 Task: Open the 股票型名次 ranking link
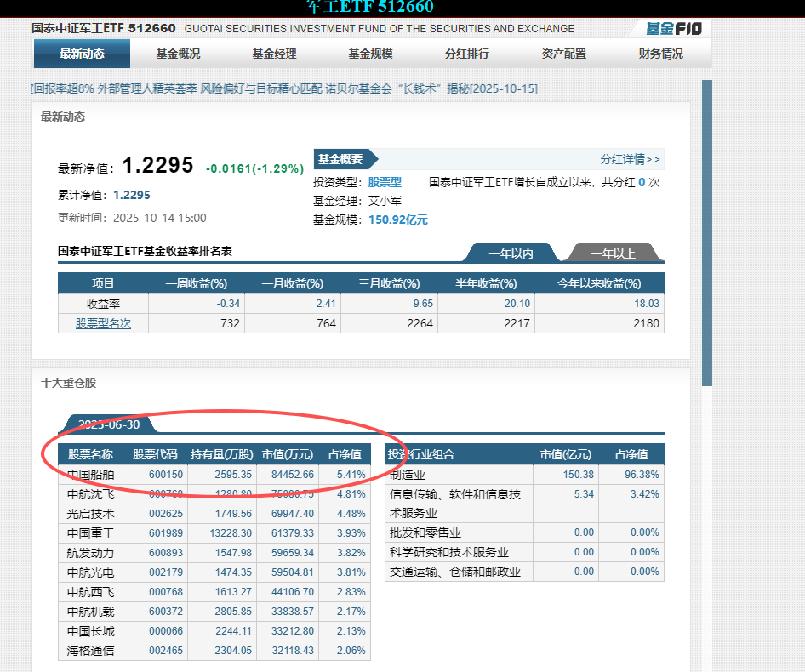pos(103,323)
